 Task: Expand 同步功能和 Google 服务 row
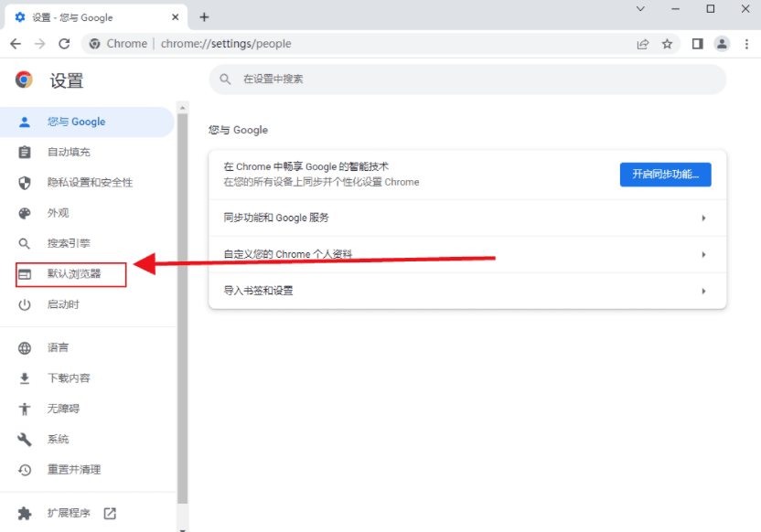tap(466, 218)
